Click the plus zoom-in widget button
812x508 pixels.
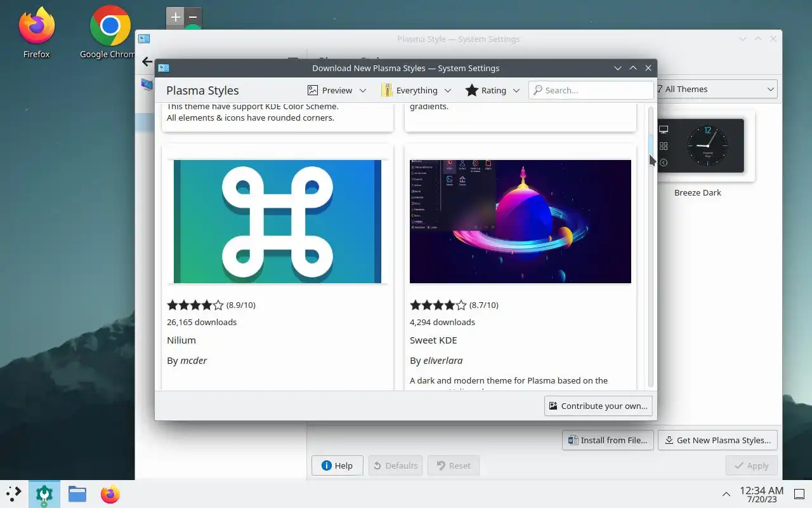click(176, 17)
